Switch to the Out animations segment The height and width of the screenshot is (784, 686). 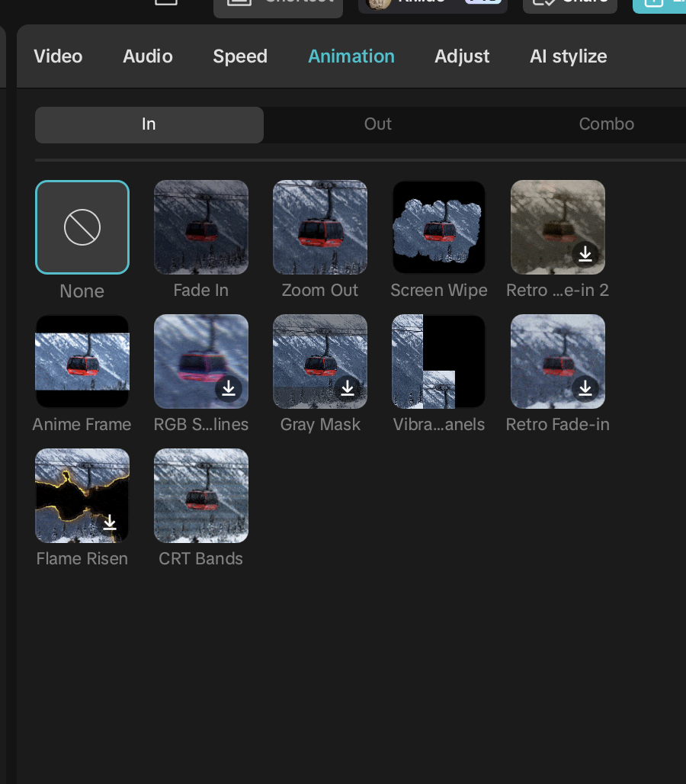378,124
